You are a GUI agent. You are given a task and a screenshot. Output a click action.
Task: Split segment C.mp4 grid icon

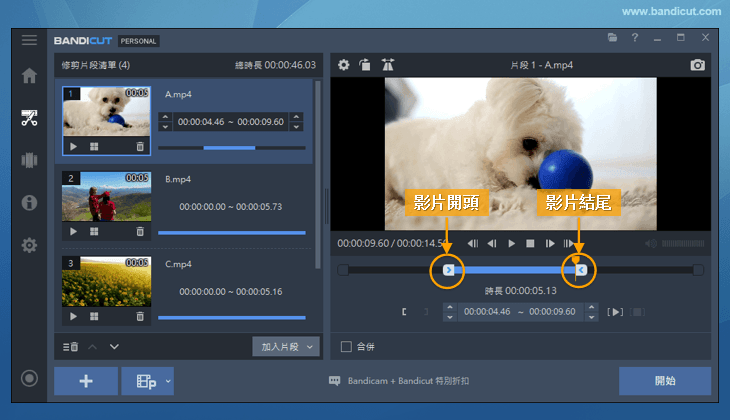coord(94,316)
